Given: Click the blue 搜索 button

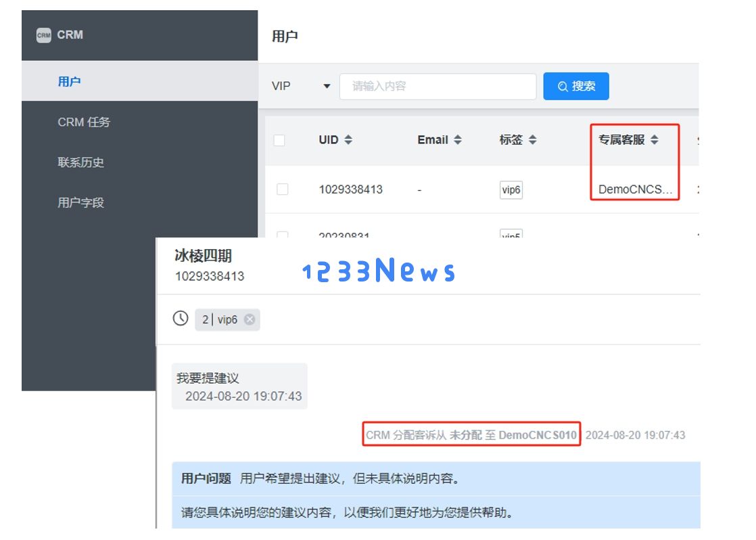Looking at the screenshot, I should point(575,87).
